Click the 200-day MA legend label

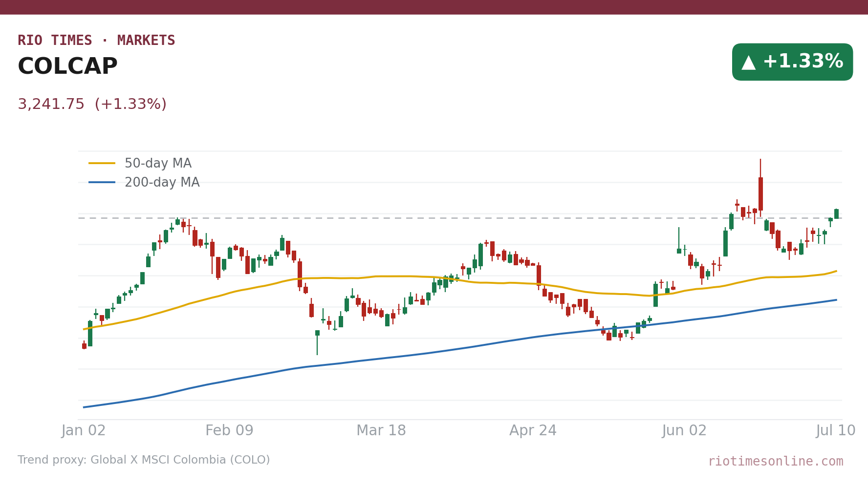pyautogui.click(x=162, y=183)
